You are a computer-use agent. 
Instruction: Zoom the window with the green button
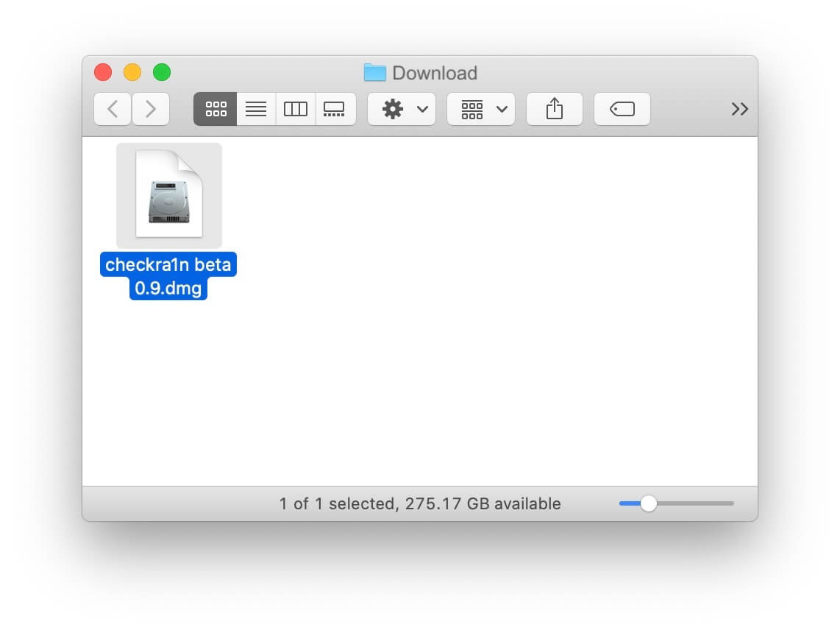click(162, 72)
